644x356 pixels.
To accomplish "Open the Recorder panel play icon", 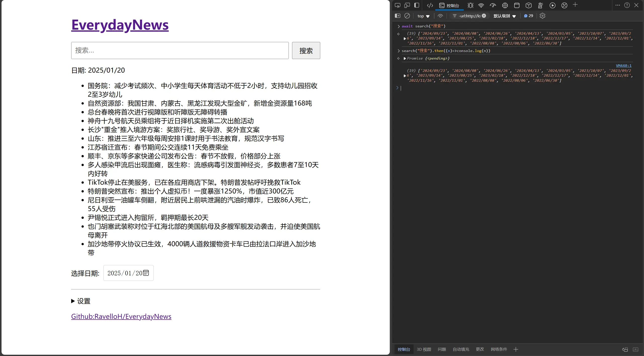I will (552, 5).
